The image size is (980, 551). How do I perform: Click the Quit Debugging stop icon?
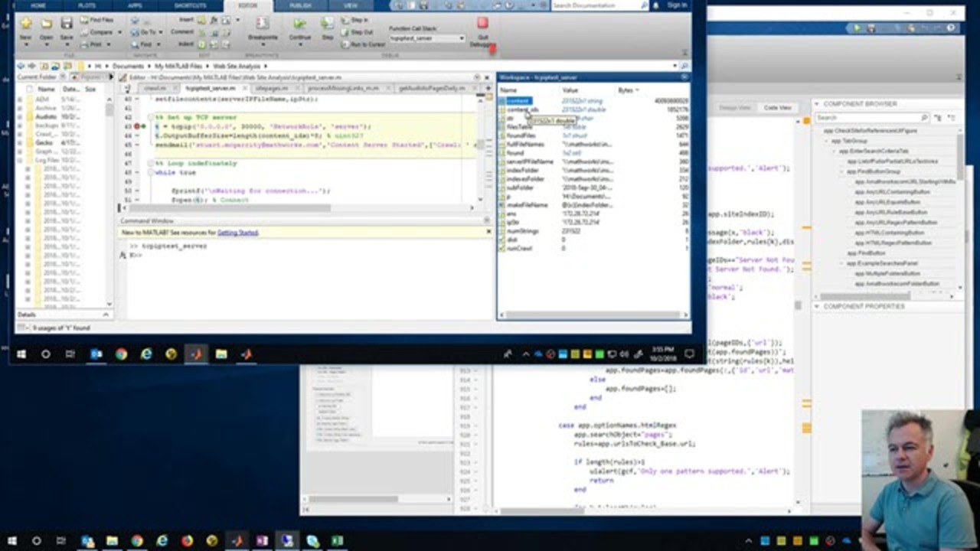482,24
